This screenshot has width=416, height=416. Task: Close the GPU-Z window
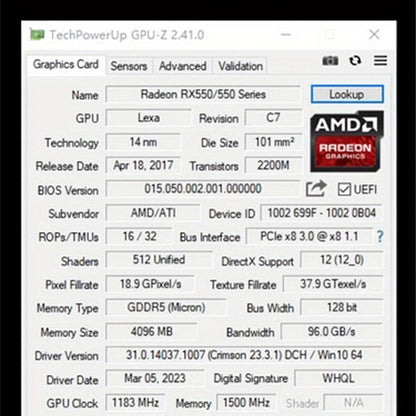(x=374, y=34)
